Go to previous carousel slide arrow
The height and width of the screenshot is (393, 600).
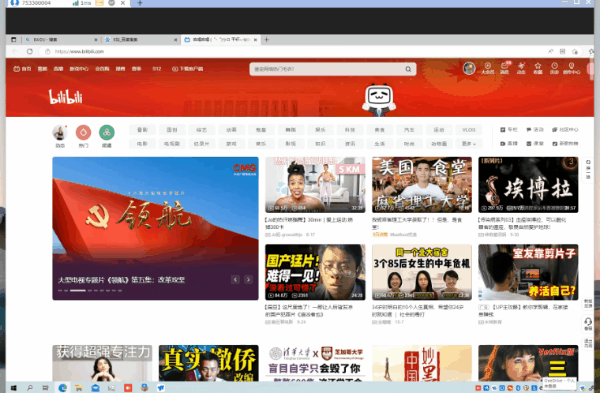click(x=235, y=280)
